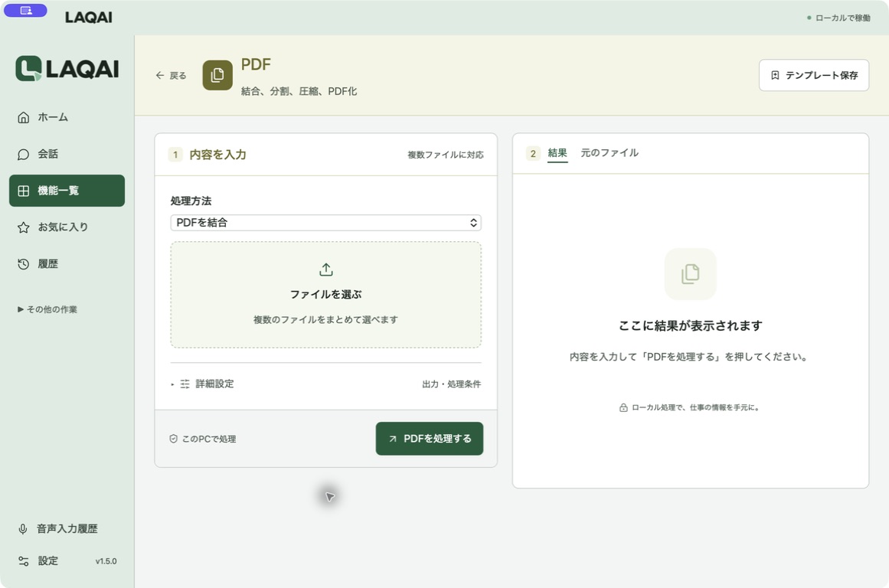Expand その他の作業 section

tap(47, 309)
